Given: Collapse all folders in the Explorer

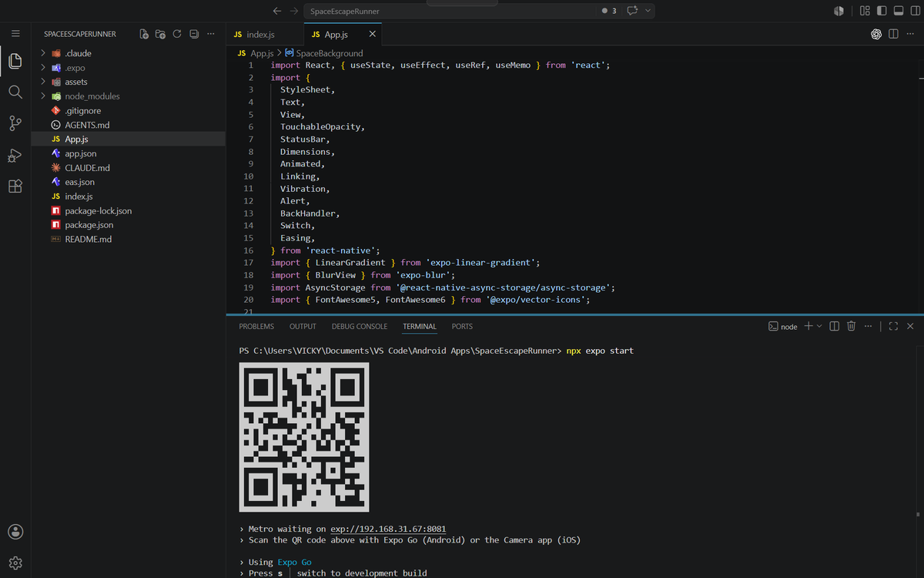Looking at the screenshot, I should pyautogui.click(x=194, y=34).
